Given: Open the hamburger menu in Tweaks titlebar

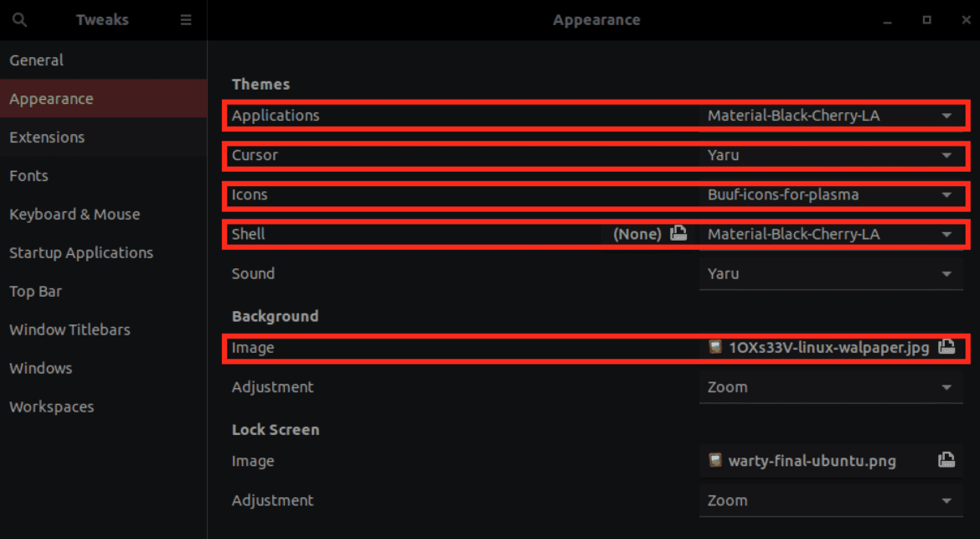Looking at the screenshot, I should (185, 19).
